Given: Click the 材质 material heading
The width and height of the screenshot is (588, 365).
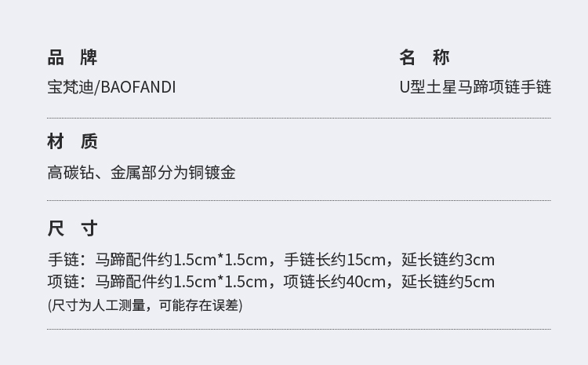Looking at the screenshot, I should point(71,142).
